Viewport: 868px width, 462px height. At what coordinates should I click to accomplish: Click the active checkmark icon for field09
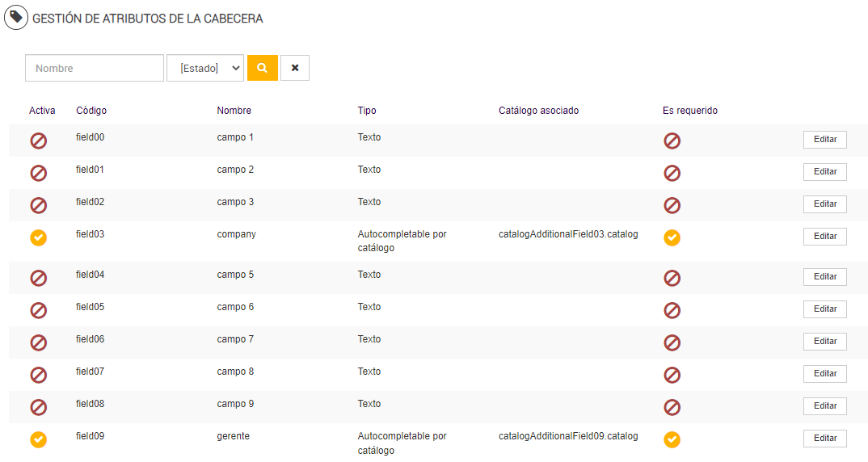click(38, 439)
